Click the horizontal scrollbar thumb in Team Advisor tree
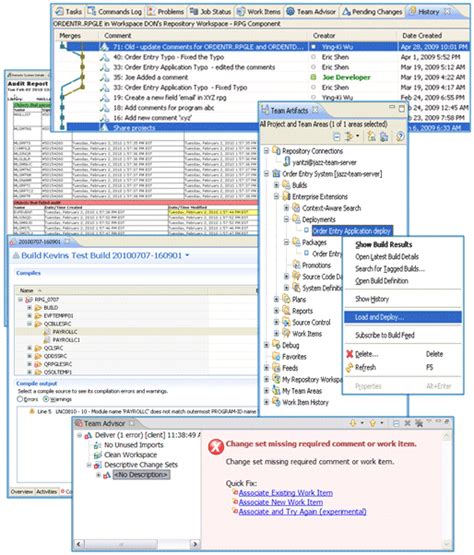The image size is (474, 555). pos(120,544)
